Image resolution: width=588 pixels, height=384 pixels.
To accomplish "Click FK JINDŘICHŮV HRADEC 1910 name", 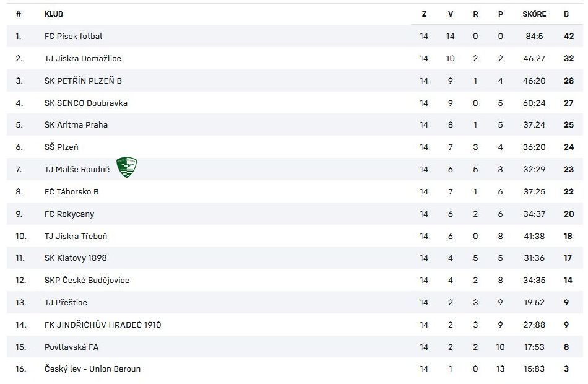I will click(103, 325).
